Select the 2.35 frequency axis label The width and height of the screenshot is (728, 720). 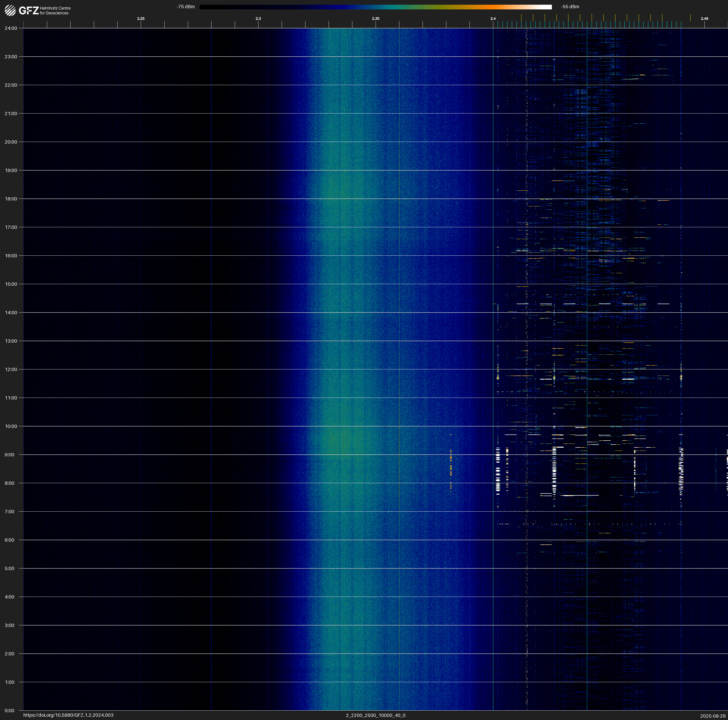click(375, 19)
